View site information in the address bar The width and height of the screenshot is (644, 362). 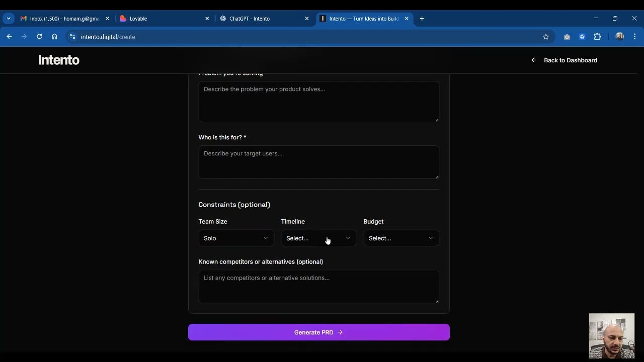coord(72,37)
